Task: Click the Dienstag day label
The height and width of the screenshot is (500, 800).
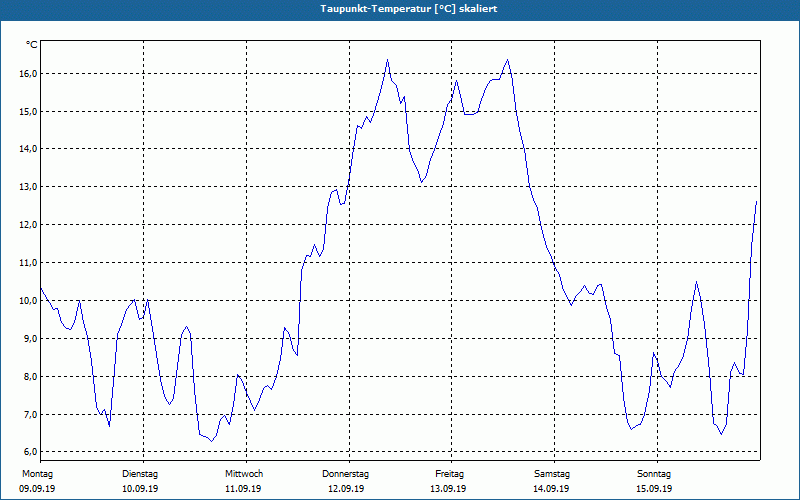Action: pos(140,474)
